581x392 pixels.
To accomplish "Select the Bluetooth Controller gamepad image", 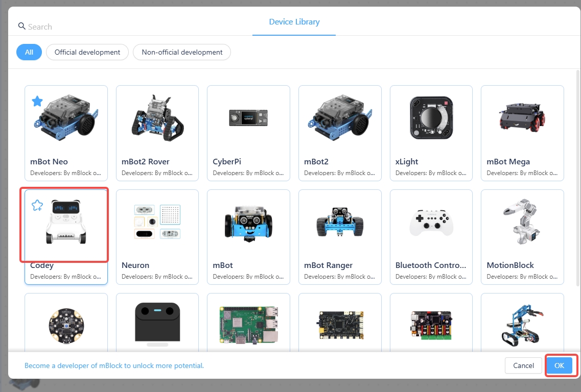I will pos(431,222).
